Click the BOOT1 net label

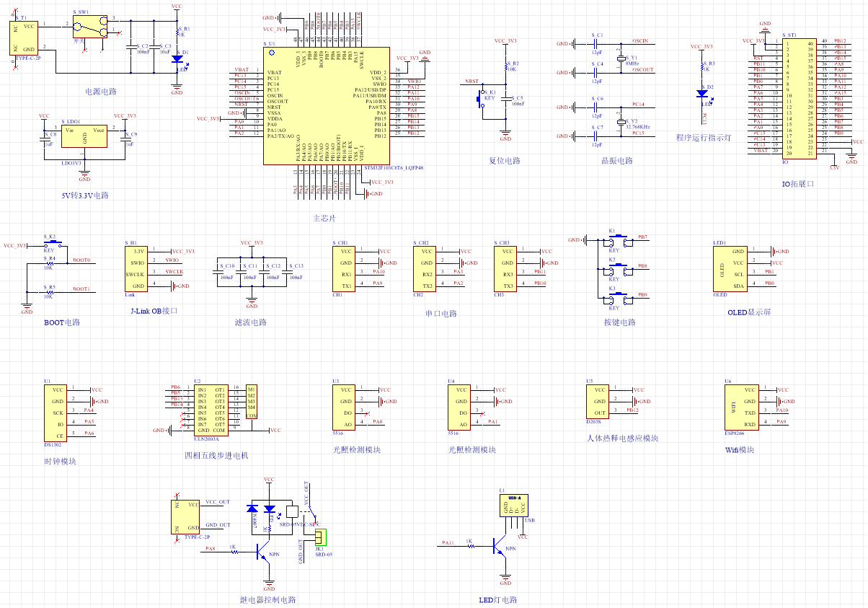tap(81, 288)
